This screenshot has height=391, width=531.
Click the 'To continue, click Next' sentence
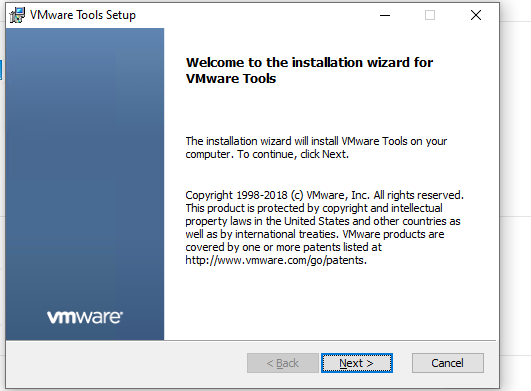[293, 154]
